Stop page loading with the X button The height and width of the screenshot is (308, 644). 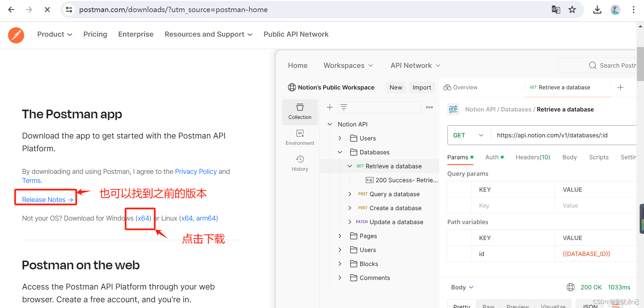tap(47, 10)
